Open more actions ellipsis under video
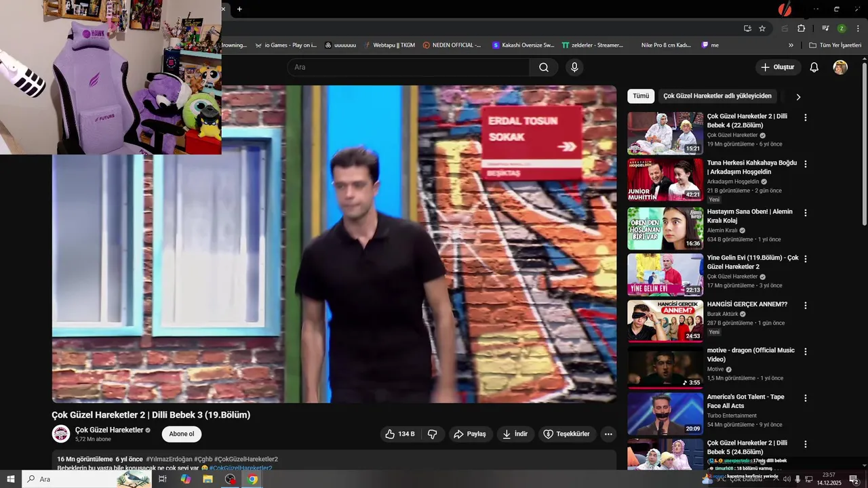Viewport: 868px width, 488px height. [x=608, y=434]
